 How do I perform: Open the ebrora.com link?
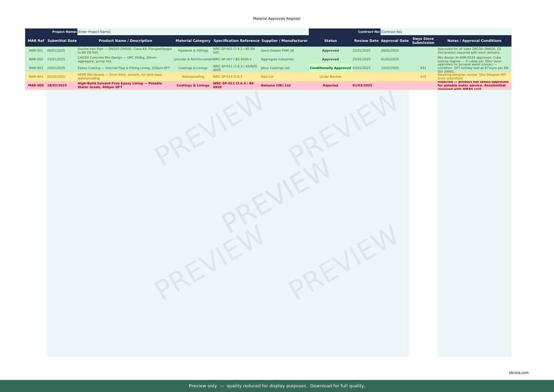point(518,373)
